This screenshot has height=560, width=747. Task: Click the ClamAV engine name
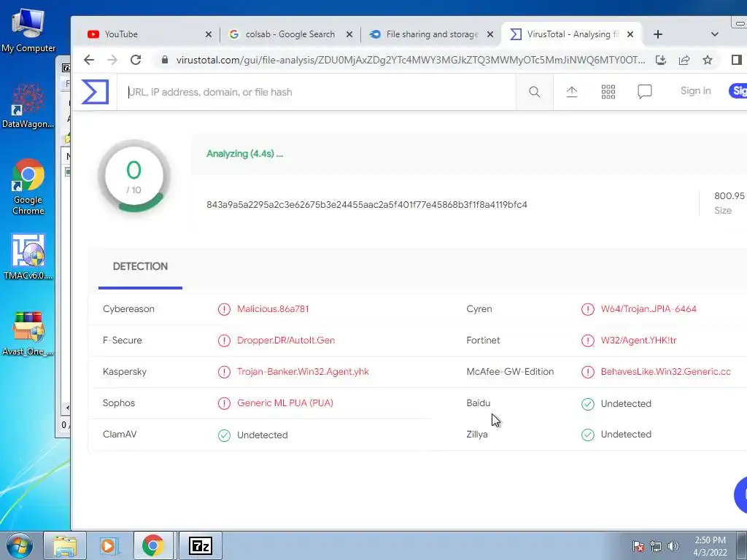click(120, 435)
